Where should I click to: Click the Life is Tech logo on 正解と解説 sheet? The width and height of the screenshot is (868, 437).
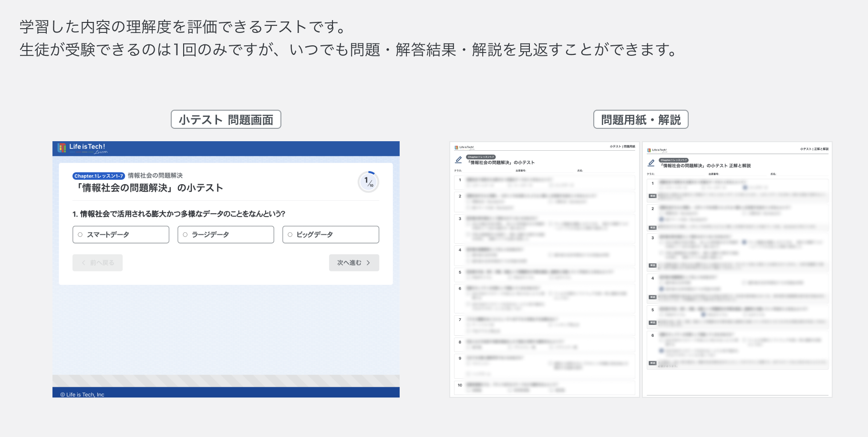[x=657, y=150]
